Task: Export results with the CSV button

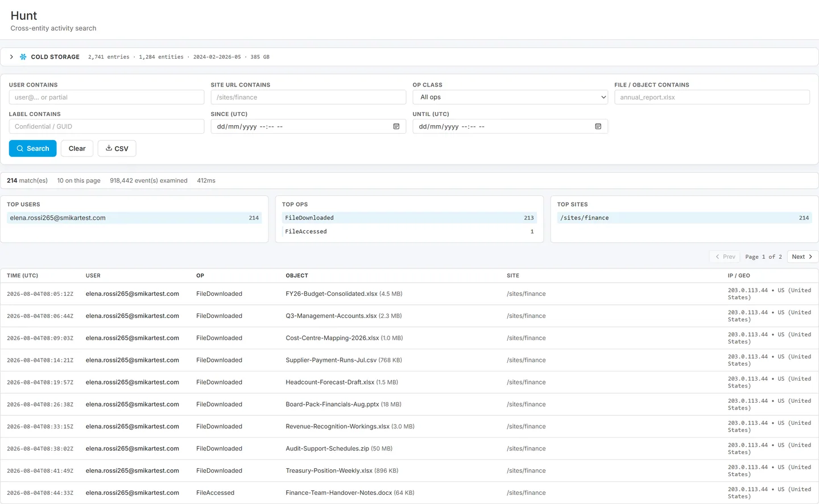Action: point(117,148)
